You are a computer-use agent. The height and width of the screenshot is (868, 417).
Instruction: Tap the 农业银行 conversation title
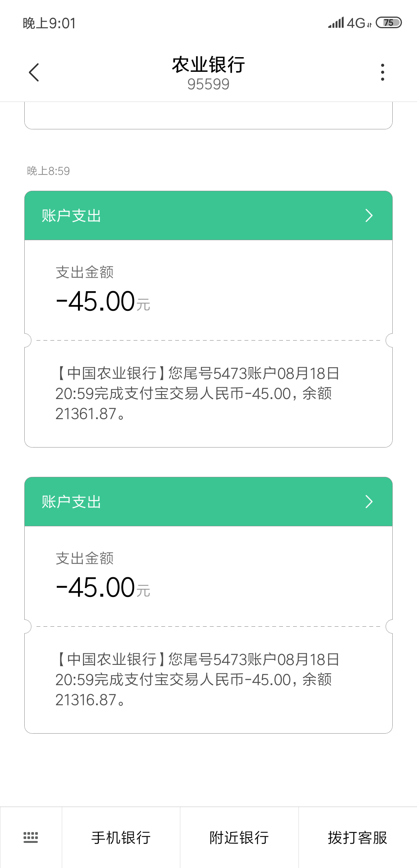[208, 64]
